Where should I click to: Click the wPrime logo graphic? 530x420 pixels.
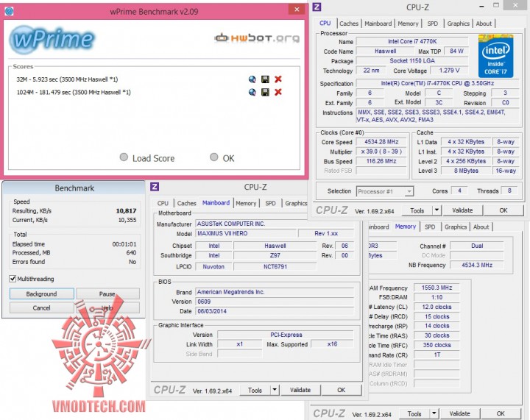pos(52,39)
